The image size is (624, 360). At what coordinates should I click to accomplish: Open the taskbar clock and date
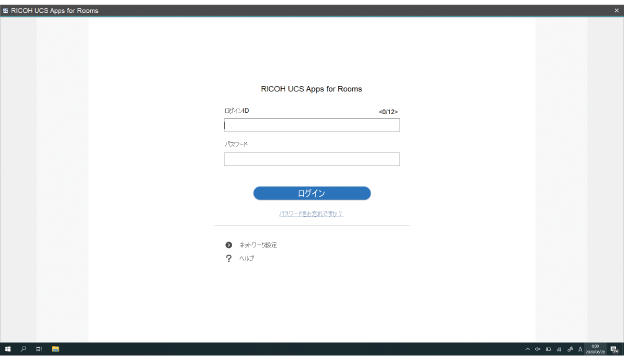pyautogui.click(x=595, y=349)
